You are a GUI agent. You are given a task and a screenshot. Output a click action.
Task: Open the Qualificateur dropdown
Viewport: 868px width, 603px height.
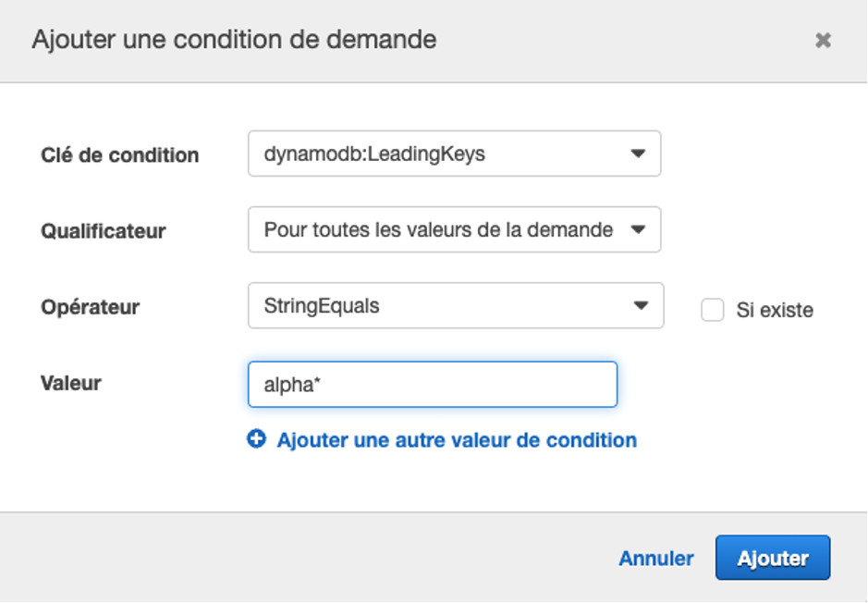click(x=453, y=228)
